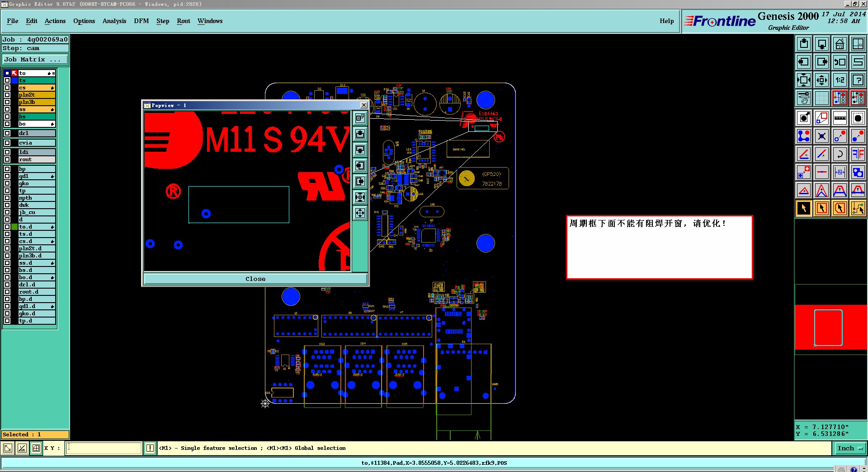This screenshot has height=472, width=868.
Task: Open the question mark help icon
Action: point(858,80)
